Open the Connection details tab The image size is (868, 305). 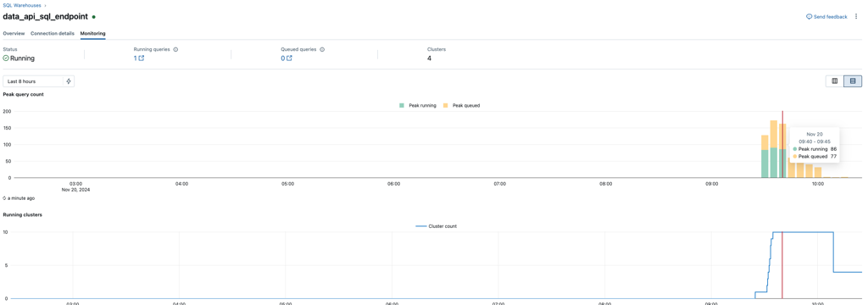point(53,33)
